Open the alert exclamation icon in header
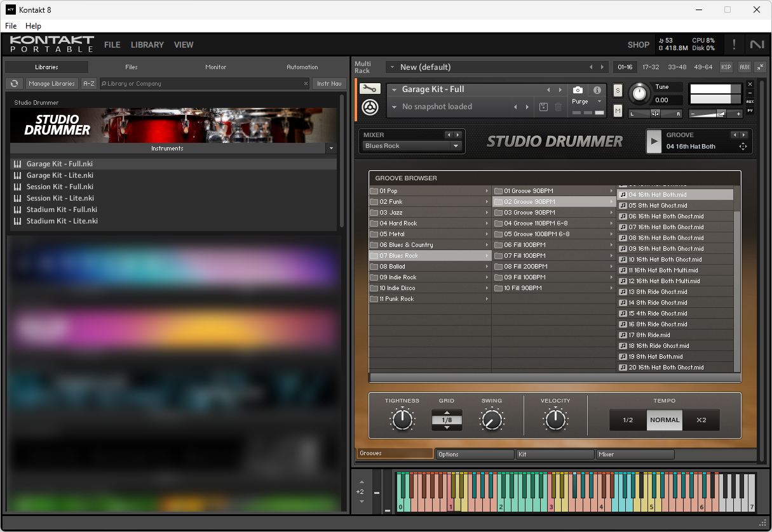 pos(735,44)
